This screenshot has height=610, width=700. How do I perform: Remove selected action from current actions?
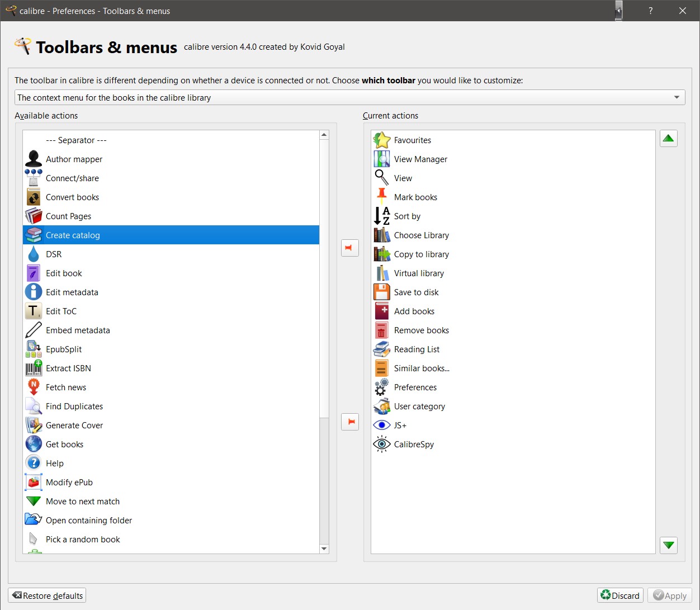[x=350, y=422]
